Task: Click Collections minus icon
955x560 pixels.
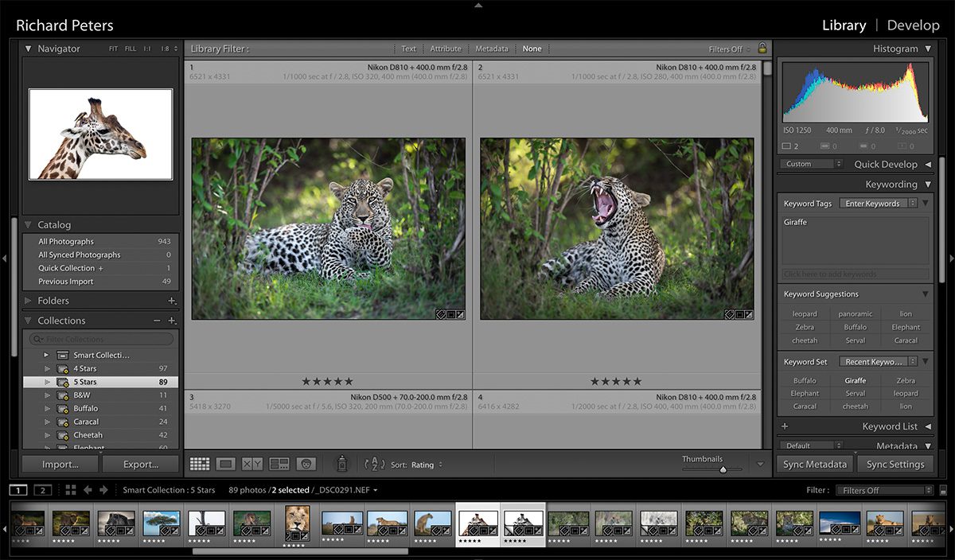Action: [157, 321]
